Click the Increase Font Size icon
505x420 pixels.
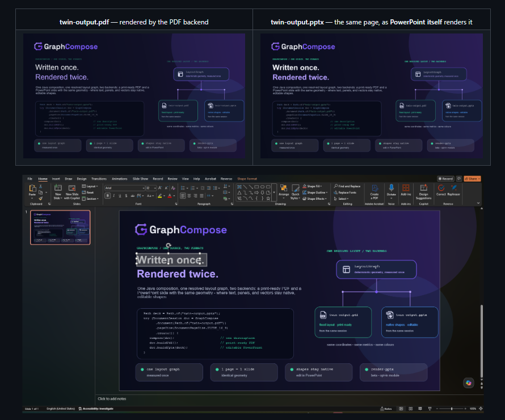(160, 188)
